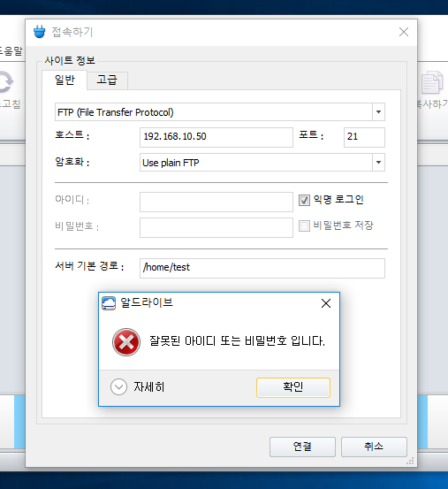Click the 포트 field showing 21

tap(364, 137)
